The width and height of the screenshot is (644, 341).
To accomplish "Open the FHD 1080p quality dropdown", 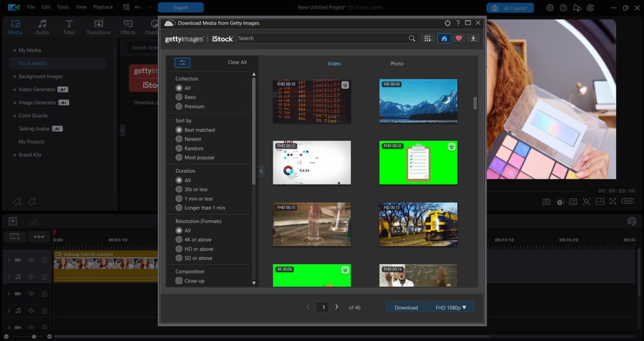I will point(451,308).
